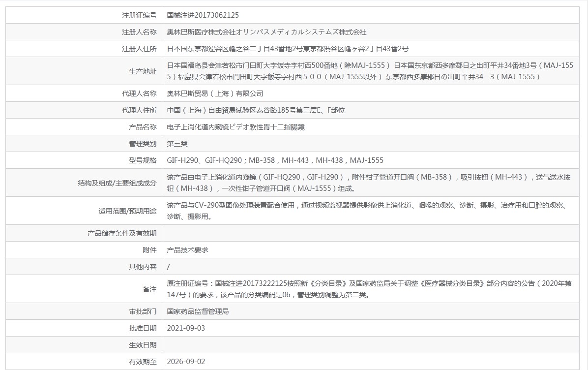Screen dimensions: 588x370
Task: Select expiry date 2026-09-02
Action: (x=186, y=362)
